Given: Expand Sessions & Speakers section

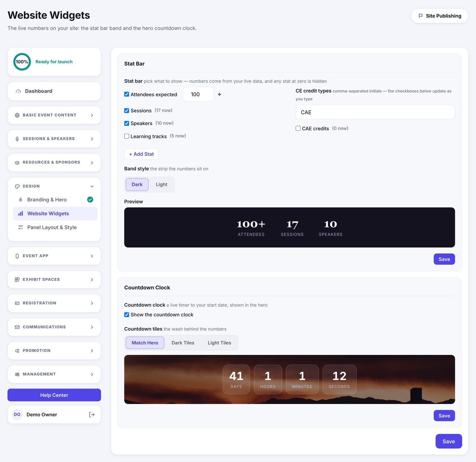Looking at the screenshot, I should tap(54, 139).
